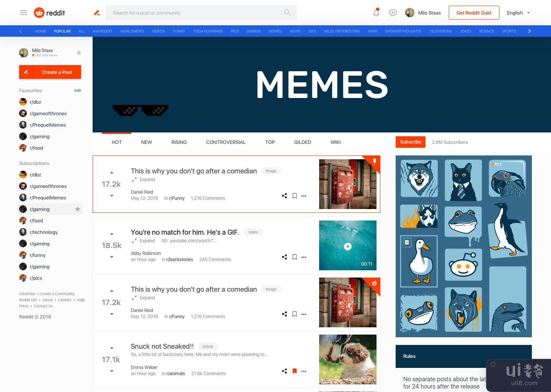Viewport: 551px width, 392px height.
Task: Play the ocean video thumbnail
Action: coord(348,247)
